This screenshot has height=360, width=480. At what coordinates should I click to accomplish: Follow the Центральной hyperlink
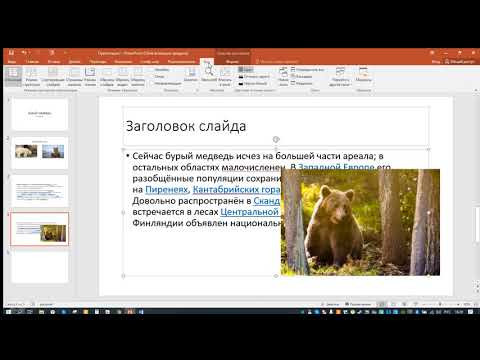250,212
